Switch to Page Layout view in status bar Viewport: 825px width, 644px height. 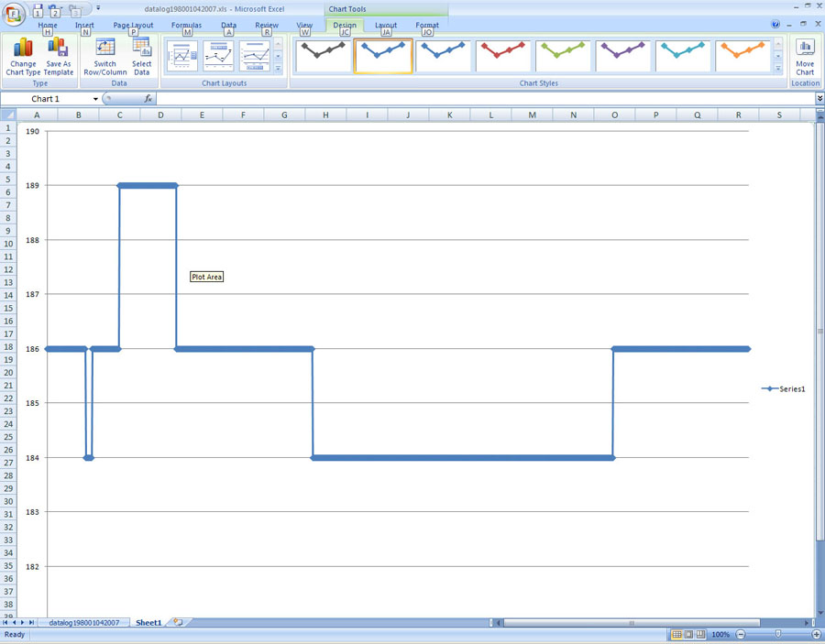tap(688, 635)
